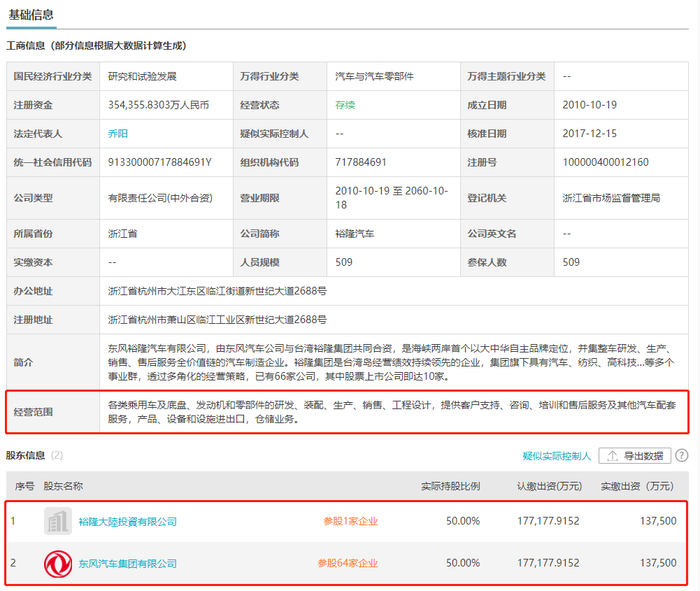Click the help question mark icon

[681, 455]
